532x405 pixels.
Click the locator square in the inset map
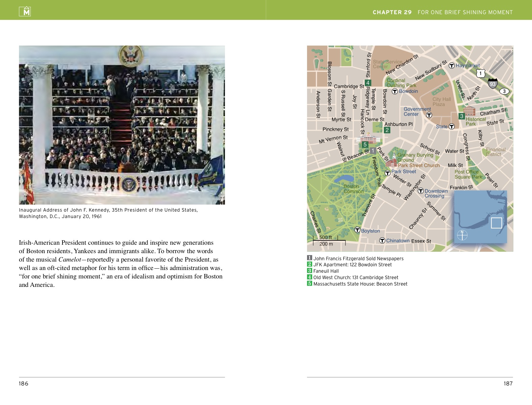tap(496, 223)
